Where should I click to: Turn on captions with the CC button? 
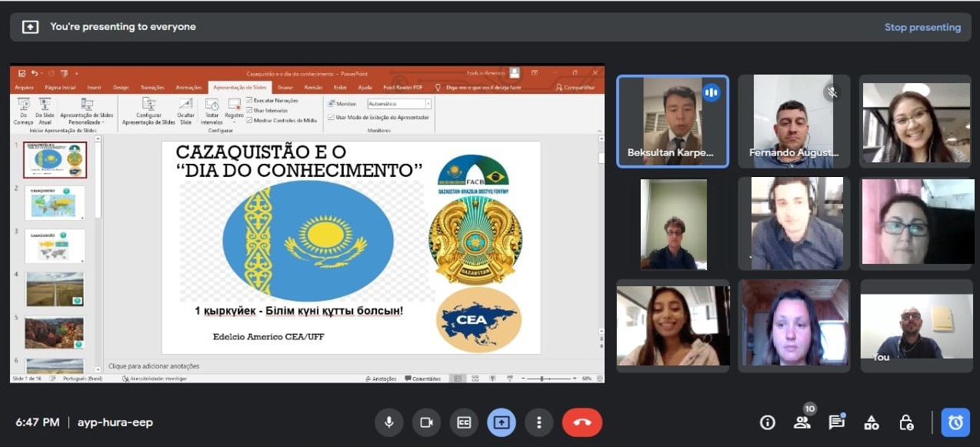[464, 422]
